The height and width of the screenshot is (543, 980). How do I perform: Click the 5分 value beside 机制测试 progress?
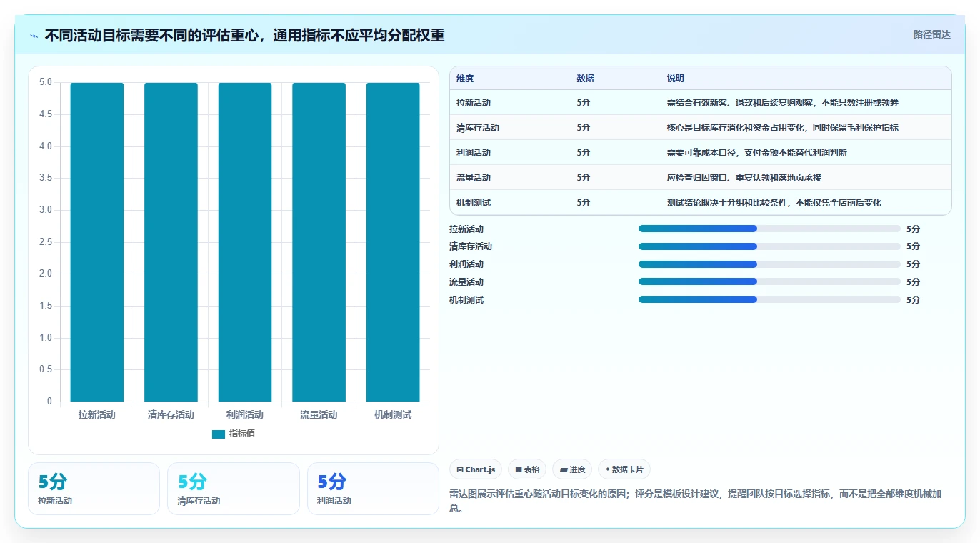coord(913,300)
